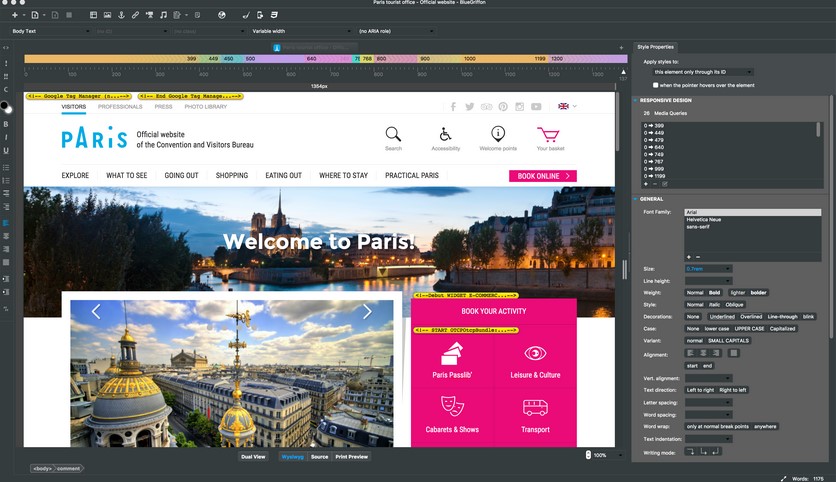Click the insert link chain icon

[135, 15]
